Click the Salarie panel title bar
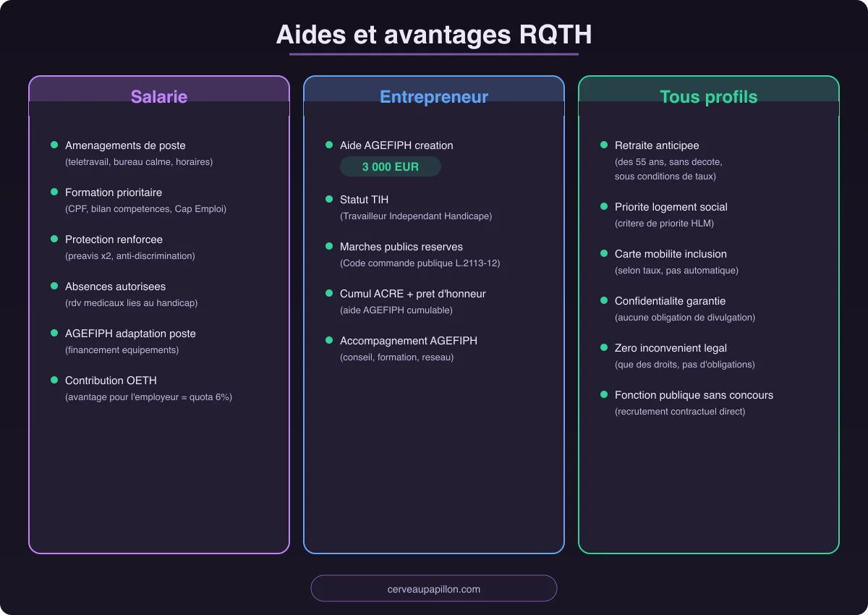The height and width of the screenshot is (615, 868). pos(159,96)
